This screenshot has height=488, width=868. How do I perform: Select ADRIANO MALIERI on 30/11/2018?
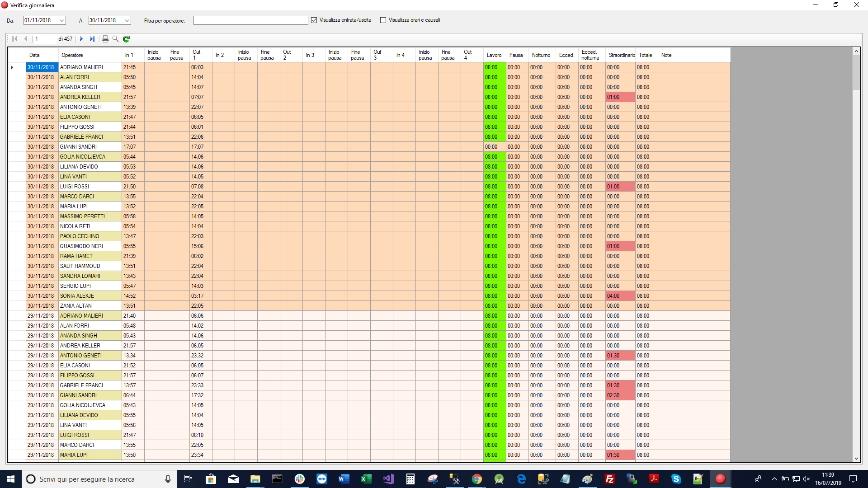pos(90,67)
